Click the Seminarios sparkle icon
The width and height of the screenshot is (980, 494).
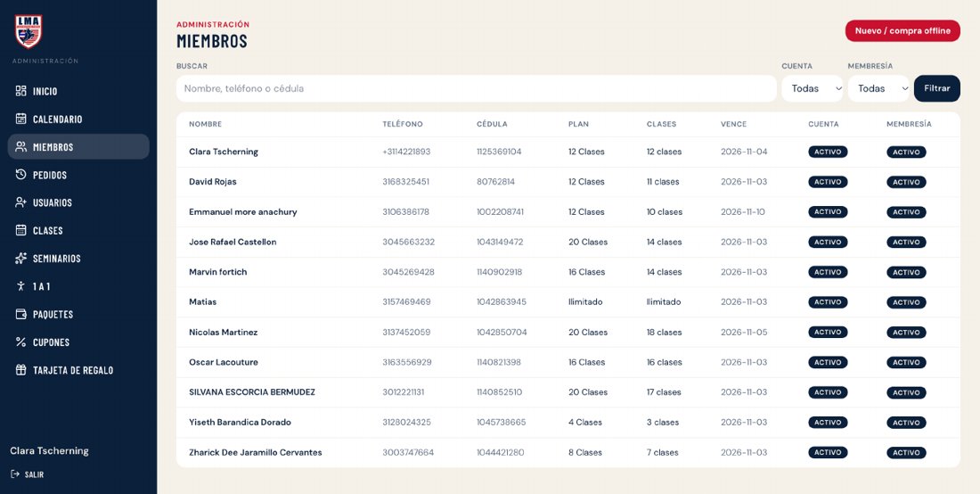pyautogui.click(x=20, y=259)
